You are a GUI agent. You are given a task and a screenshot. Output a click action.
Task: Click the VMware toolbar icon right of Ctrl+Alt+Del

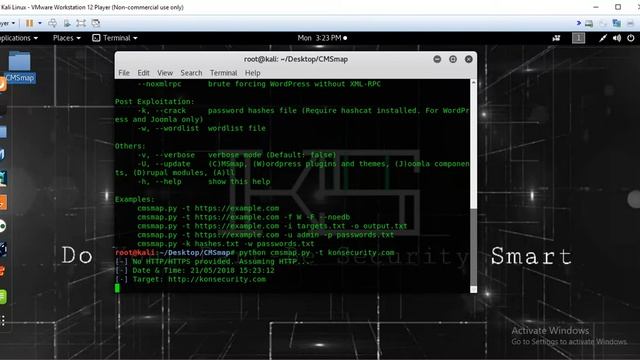[67, 23]
